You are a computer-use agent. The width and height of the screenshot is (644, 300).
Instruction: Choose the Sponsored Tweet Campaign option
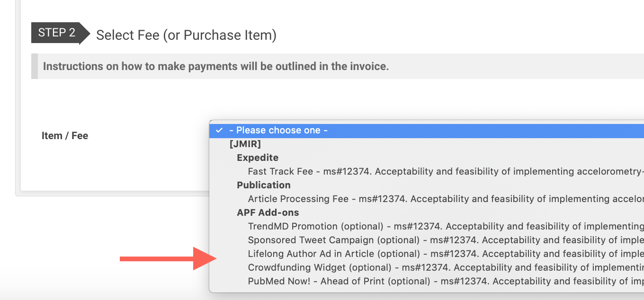[x=426, y=240]
